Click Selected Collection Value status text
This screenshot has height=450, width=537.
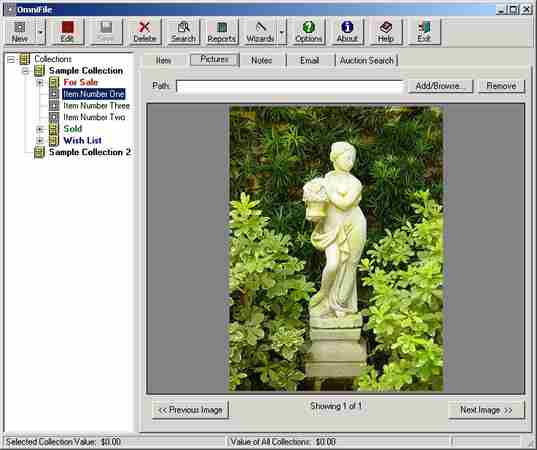coord(63,442)
